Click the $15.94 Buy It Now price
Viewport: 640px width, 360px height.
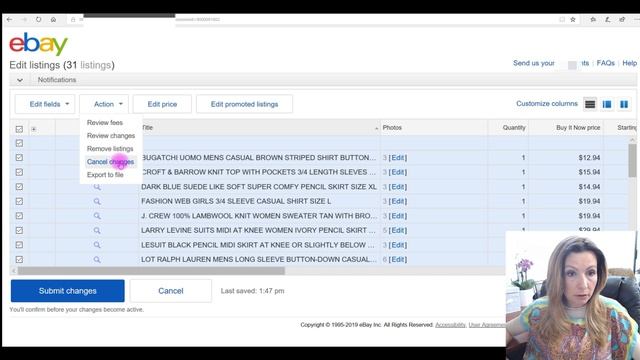589,172
